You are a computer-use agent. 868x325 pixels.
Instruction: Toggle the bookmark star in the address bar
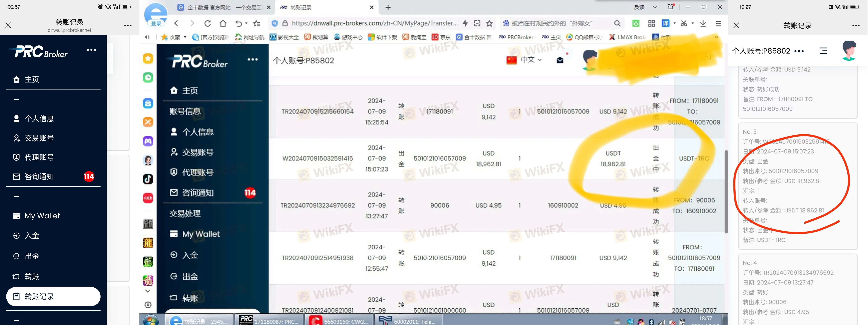pos(489,23)
